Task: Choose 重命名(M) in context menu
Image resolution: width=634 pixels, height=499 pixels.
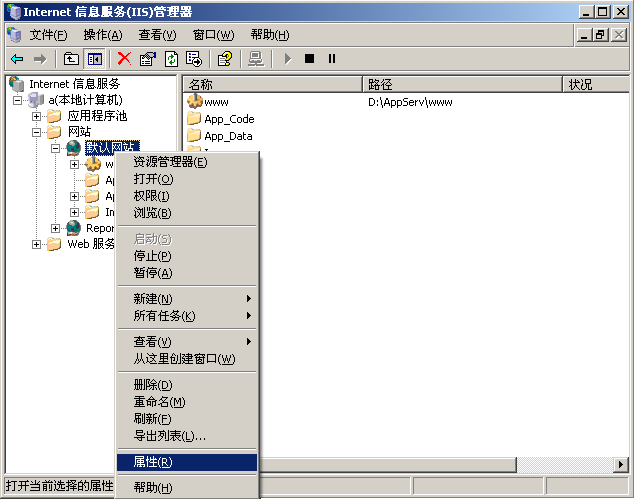Action: (x=187, y=402)
